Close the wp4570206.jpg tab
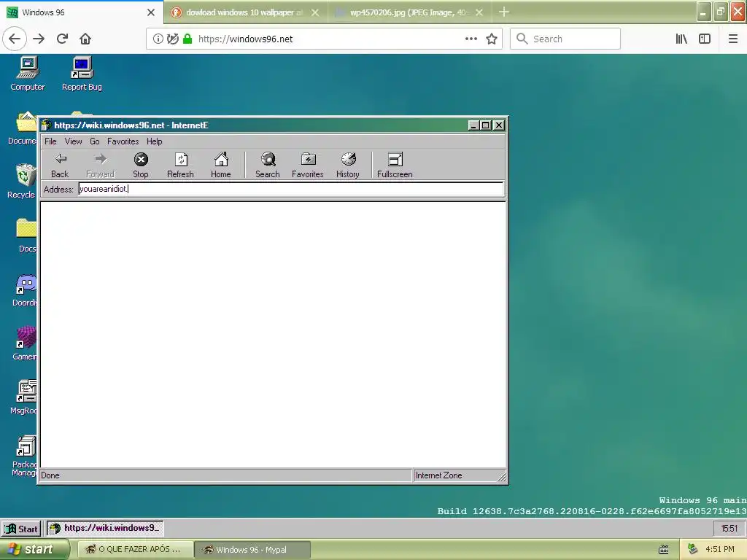Image resolution: width=747 pixels, height=560 pixels. pyautogui.click(x=479, y=13)
